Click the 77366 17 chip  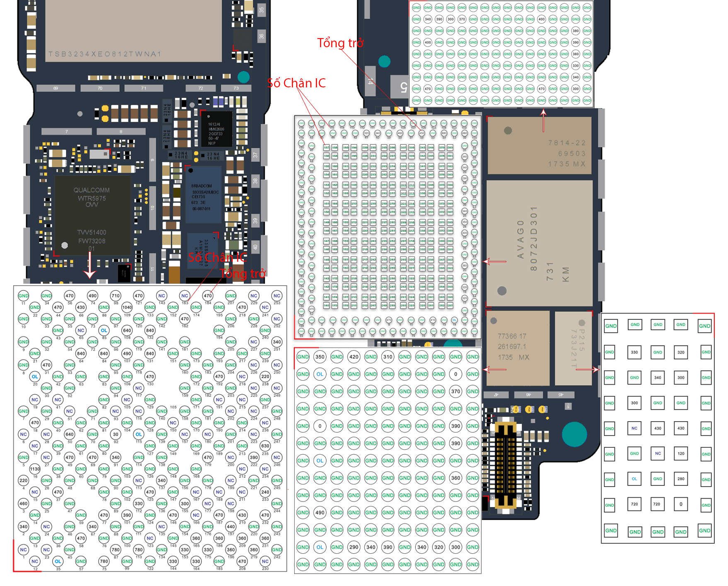pos(517,347)
